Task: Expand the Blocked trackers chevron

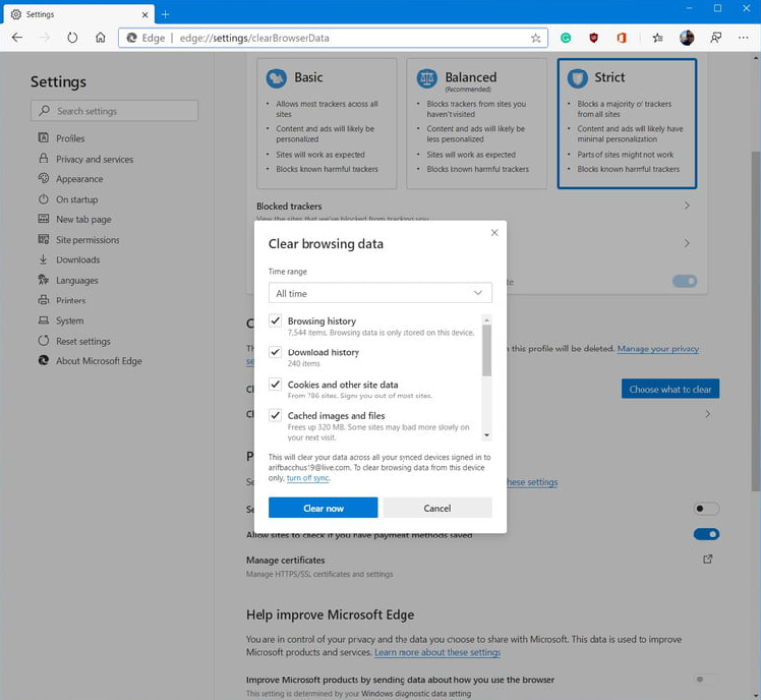Action: click(x=687, y=206)
